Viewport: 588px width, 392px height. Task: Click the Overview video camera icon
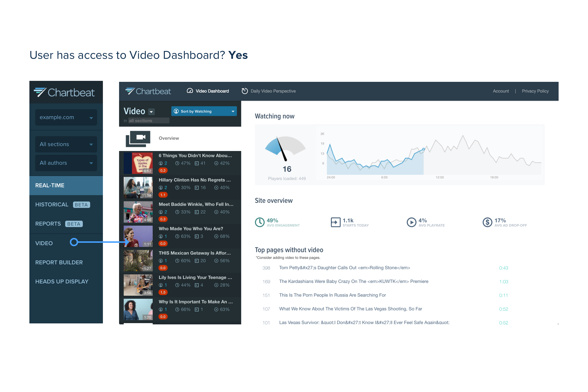138,138
